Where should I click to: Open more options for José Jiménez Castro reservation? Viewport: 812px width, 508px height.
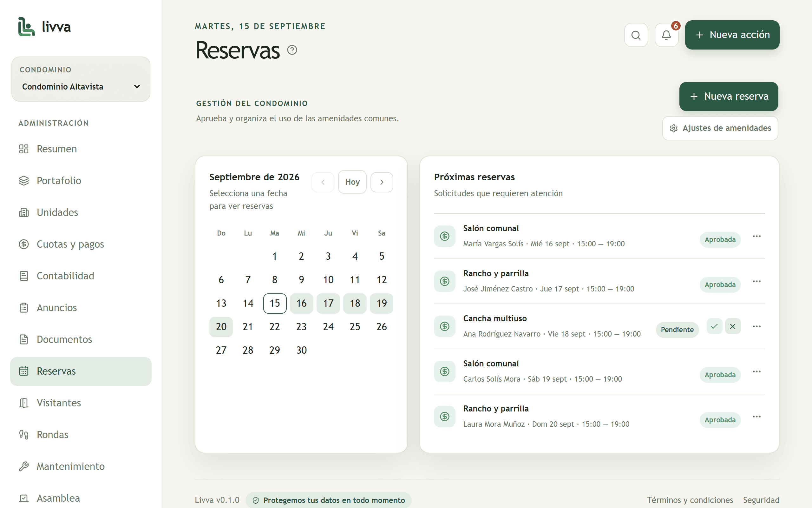tap(756, 281)
